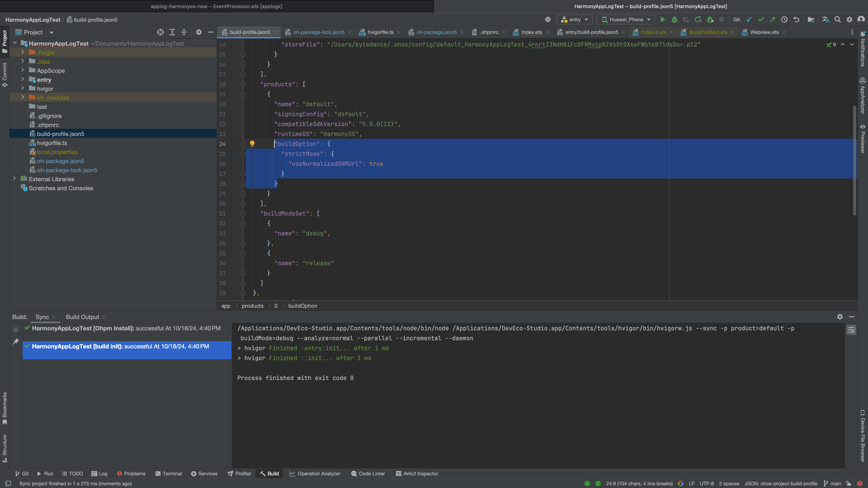
Task: Expand all in Project panel
Action: point(172,32)
